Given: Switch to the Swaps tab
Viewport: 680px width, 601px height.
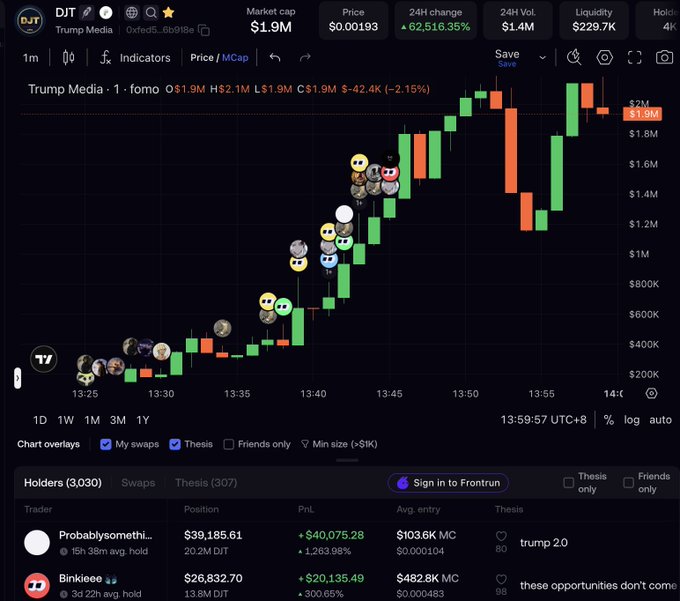Looking at the screenshot, I should (138, 483).
